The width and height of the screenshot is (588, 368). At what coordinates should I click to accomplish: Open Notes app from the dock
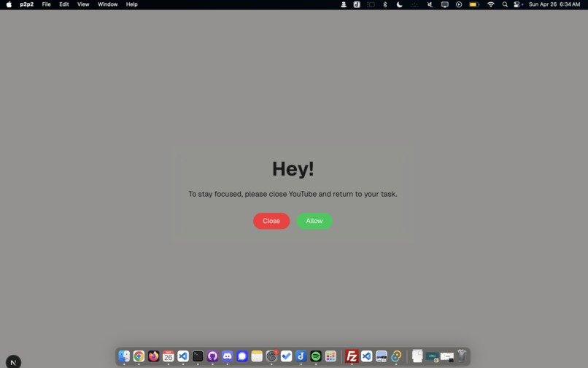[x=257, y=356]
